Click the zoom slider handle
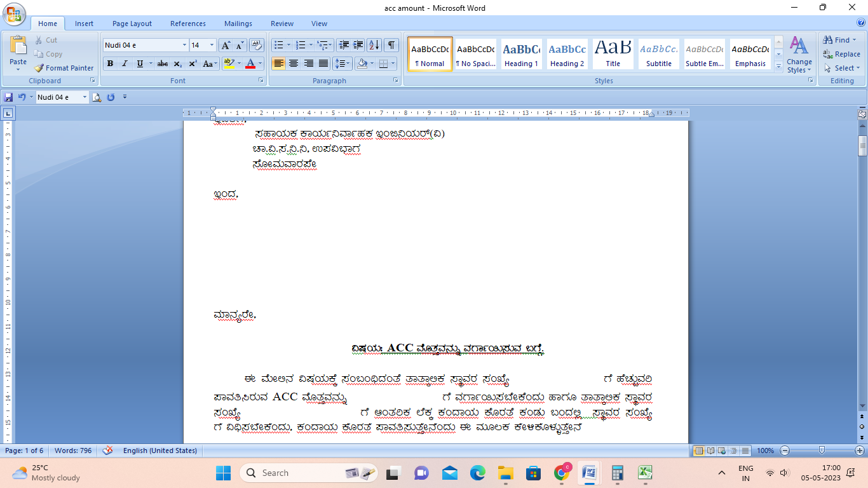This screenshot has width=868, height=488. click(x=822, y=451)
